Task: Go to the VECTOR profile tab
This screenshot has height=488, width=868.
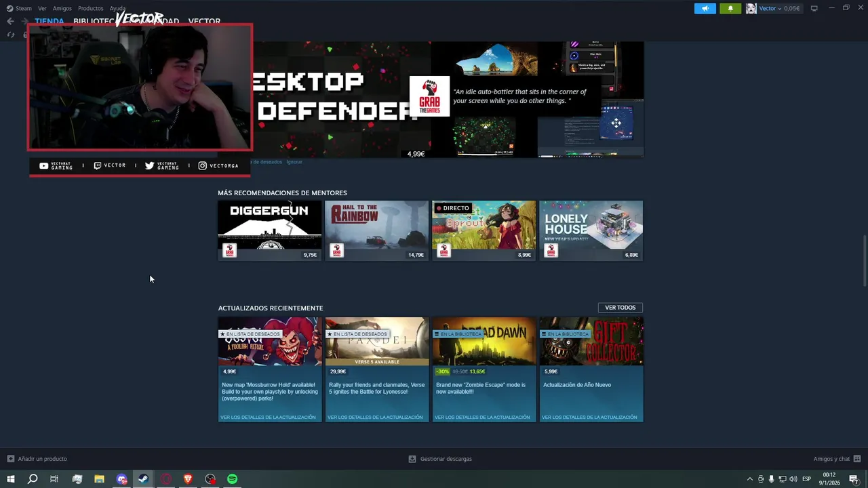Action: [204, 21]
